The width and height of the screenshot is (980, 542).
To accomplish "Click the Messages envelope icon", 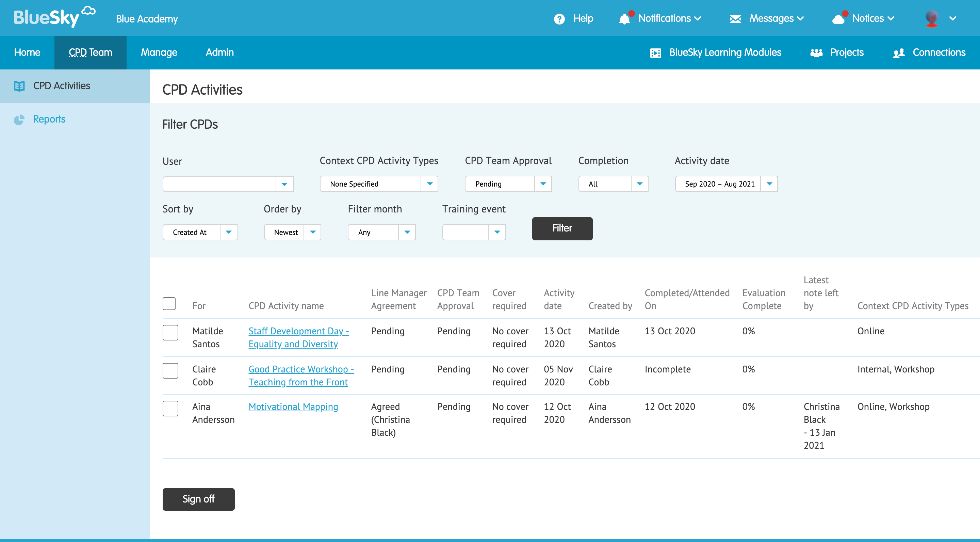I will click(x=735, y=19).
